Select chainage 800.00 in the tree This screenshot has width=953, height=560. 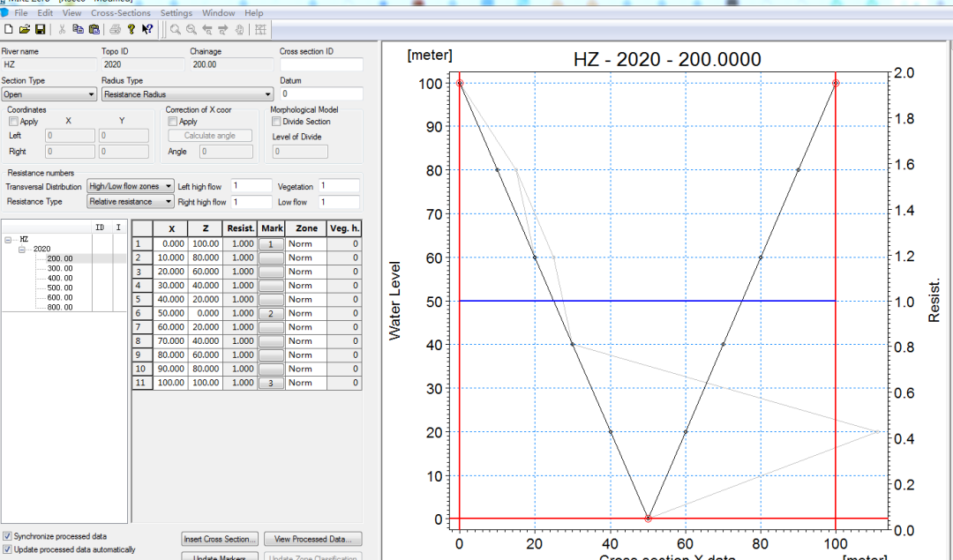pos(60,307)
